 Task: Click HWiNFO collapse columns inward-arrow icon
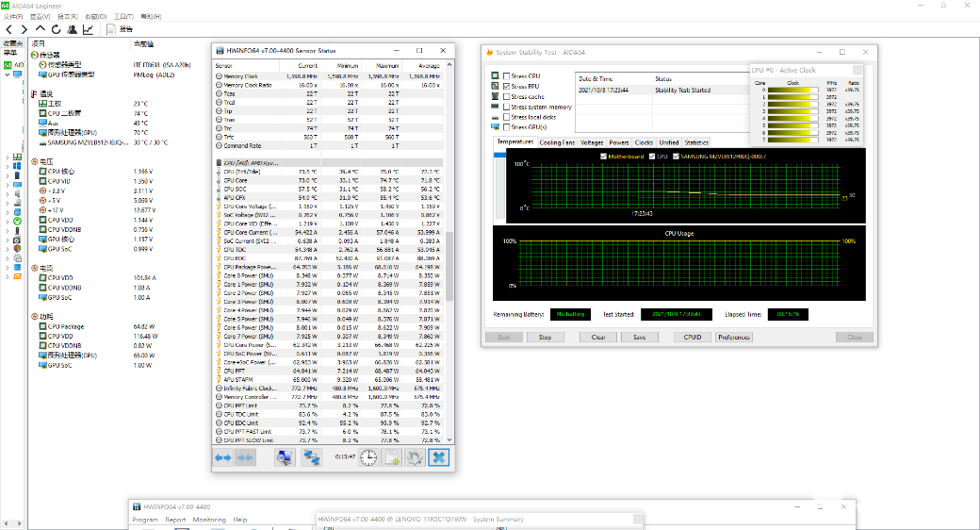[x=245, y=457]
